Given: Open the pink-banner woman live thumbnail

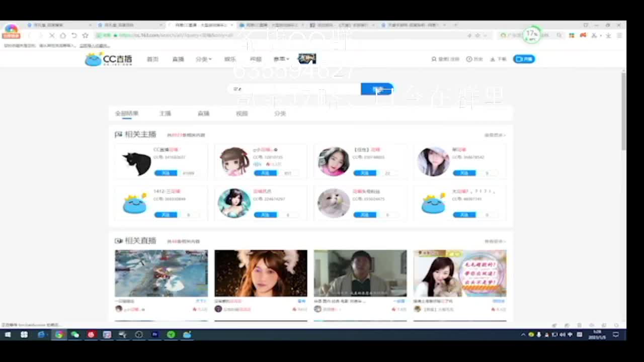Looking at the screenshot, I should pos(460,274).
